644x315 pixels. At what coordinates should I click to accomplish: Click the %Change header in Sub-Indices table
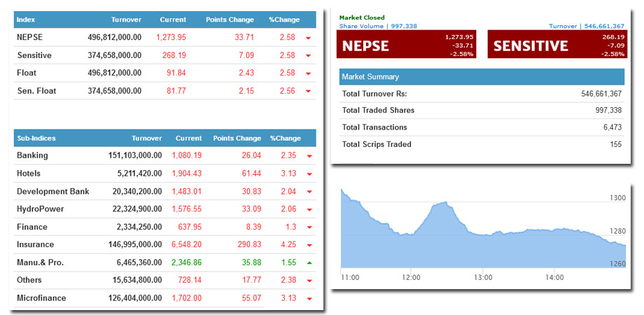(285, 139)
